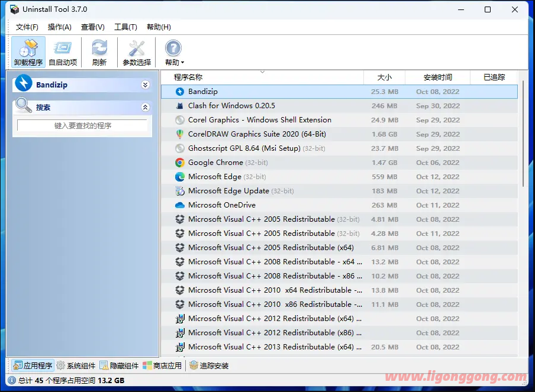Select the Bandizip row icon in list

(x=180, y=92)
